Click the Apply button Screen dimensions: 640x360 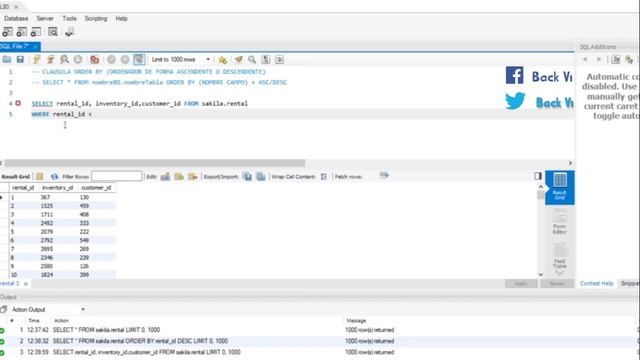click(521, 284)
